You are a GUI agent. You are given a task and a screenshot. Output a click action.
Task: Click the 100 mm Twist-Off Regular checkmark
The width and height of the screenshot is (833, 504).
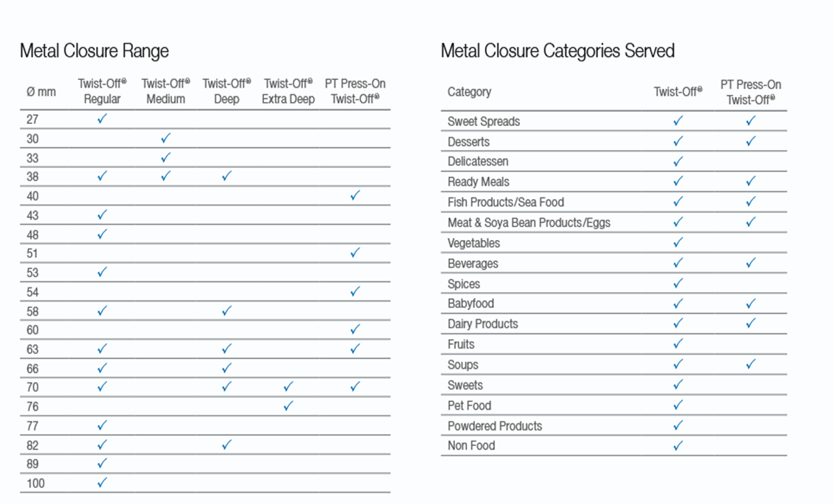[x=102, y=483]
